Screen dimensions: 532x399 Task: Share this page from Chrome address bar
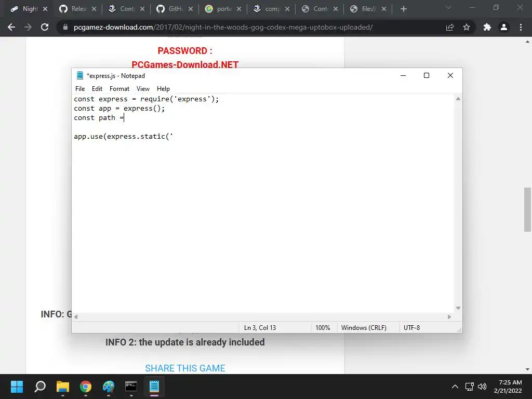(x=450, y=27)
